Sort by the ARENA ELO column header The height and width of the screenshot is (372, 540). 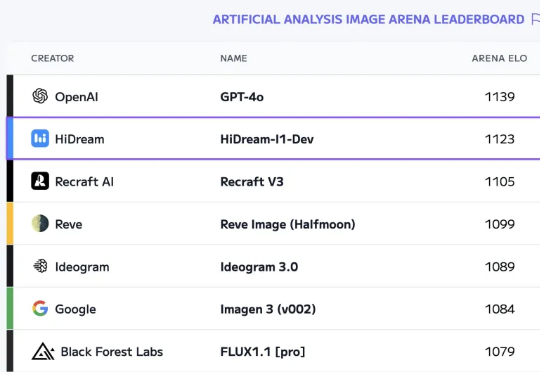click(x=499, y=58)
